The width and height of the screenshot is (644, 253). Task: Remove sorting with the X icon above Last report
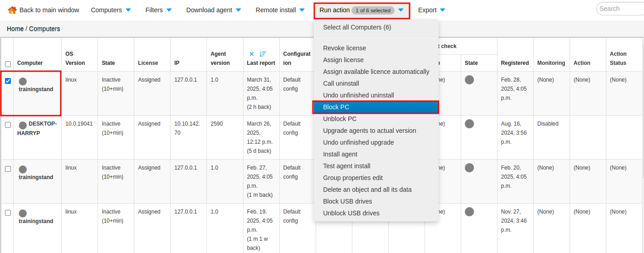pyautogui.click(x=252, y=54)
